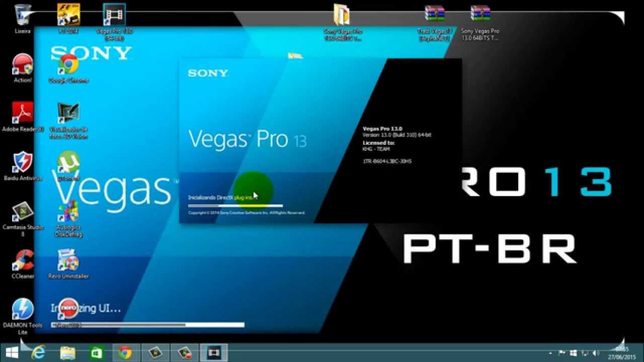Screen dimensions: 644x362
Task: Open the Lixeira recycle bin desktop icon
Action: point(23,19)
